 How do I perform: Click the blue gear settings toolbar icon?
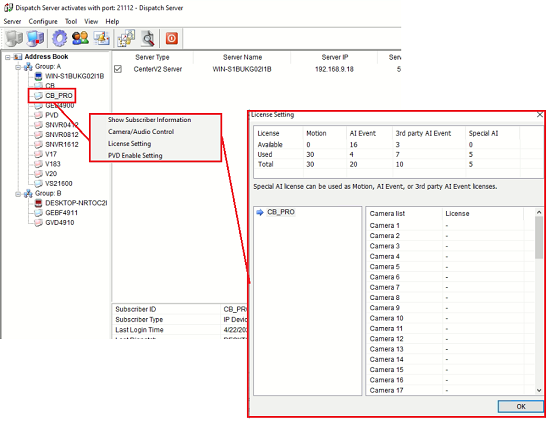(x=59, y=38)
